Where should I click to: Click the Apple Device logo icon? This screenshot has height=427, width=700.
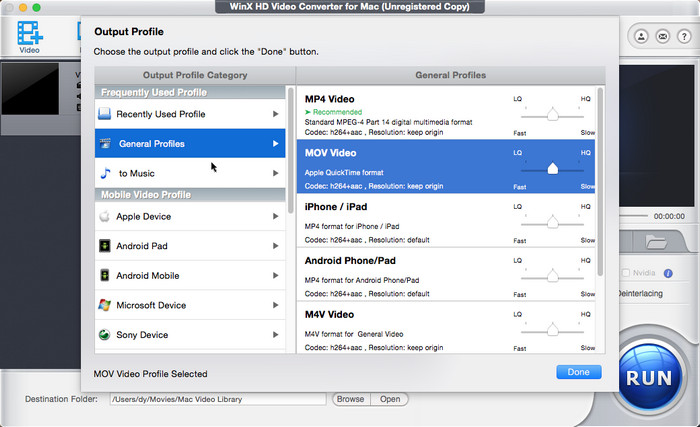tap(104, 216)
